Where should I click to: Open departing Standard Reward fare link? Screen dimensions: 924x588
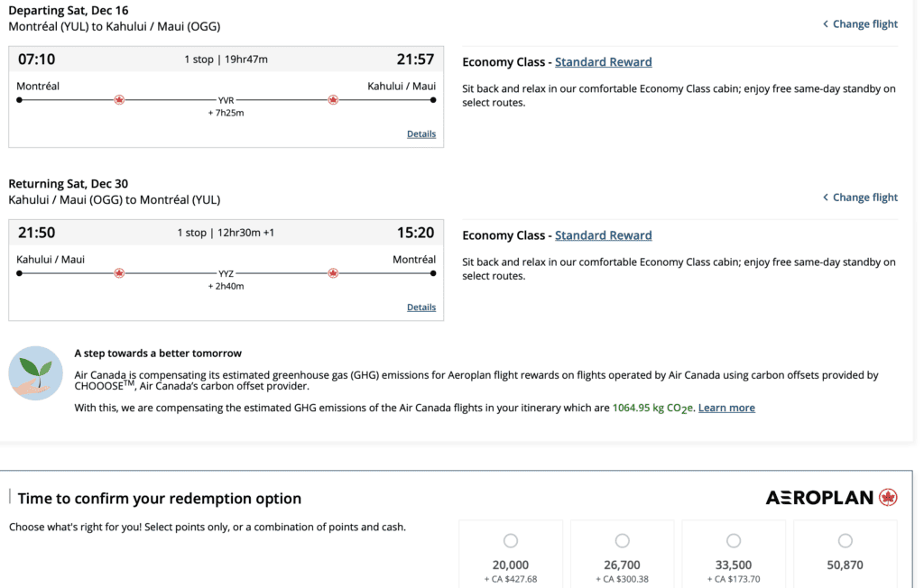click(603, 62)
